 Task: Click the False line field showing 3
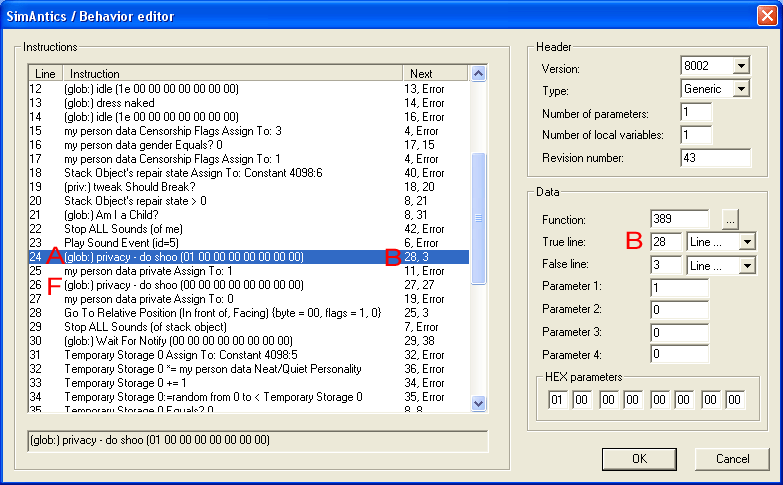click(x=666, y=265)
